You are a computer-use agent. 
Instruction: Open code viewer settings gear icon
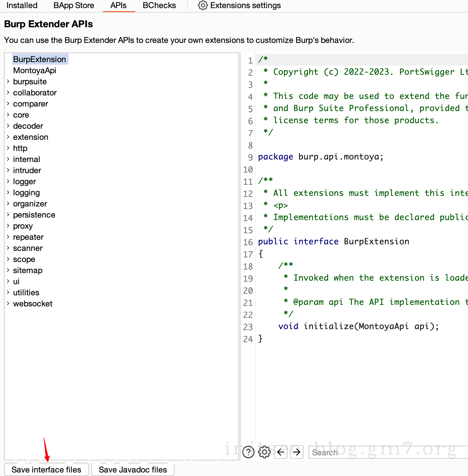pyautogui.click(x=264, y=452)
